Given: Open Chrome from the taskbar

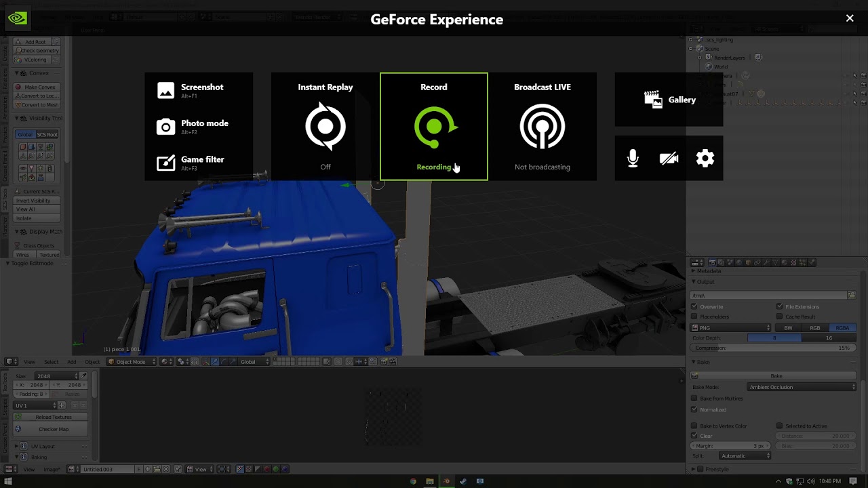Looking at the screenshot, I should point(413,481).
